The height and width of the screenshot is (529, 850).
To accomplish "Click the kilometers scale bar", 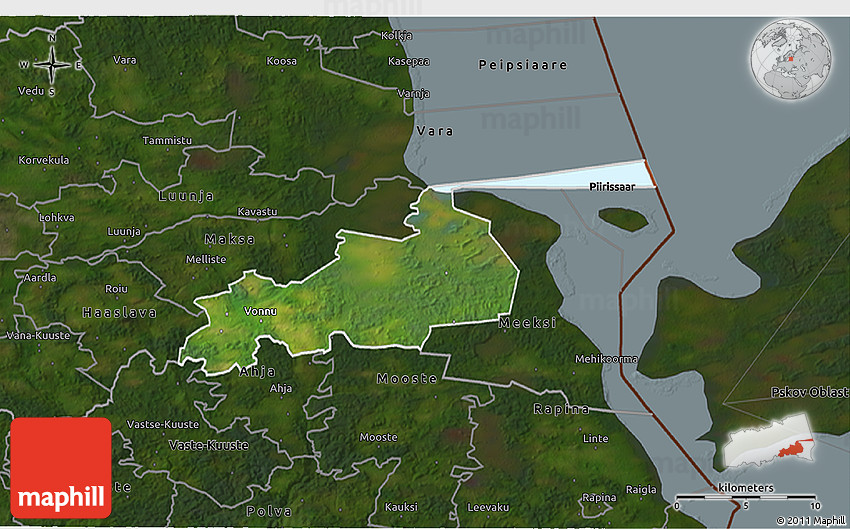I will click(x=745, y=495).
